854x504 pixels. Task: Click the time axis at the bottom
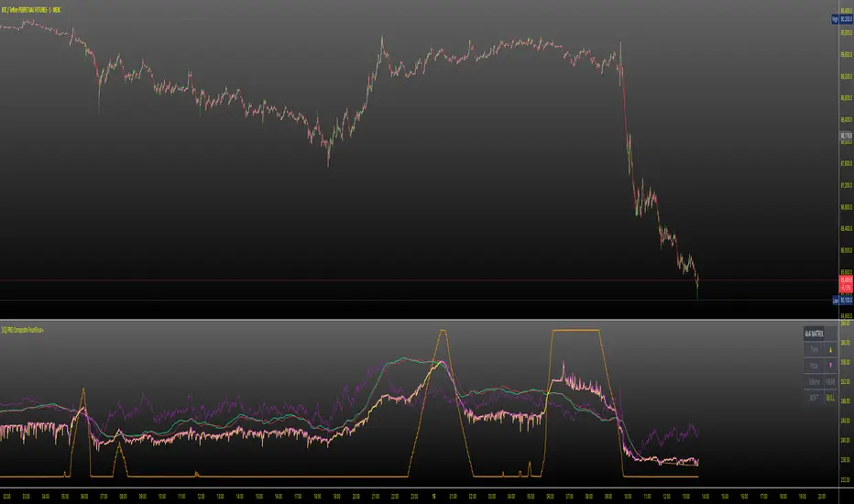(420, 496)
